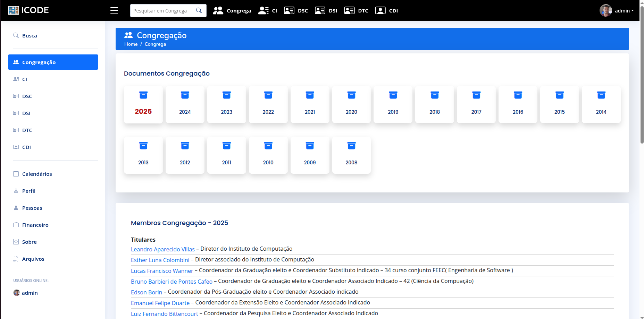Open Edson Borin member link
This screenshot has height=319, width=644.
146,292
